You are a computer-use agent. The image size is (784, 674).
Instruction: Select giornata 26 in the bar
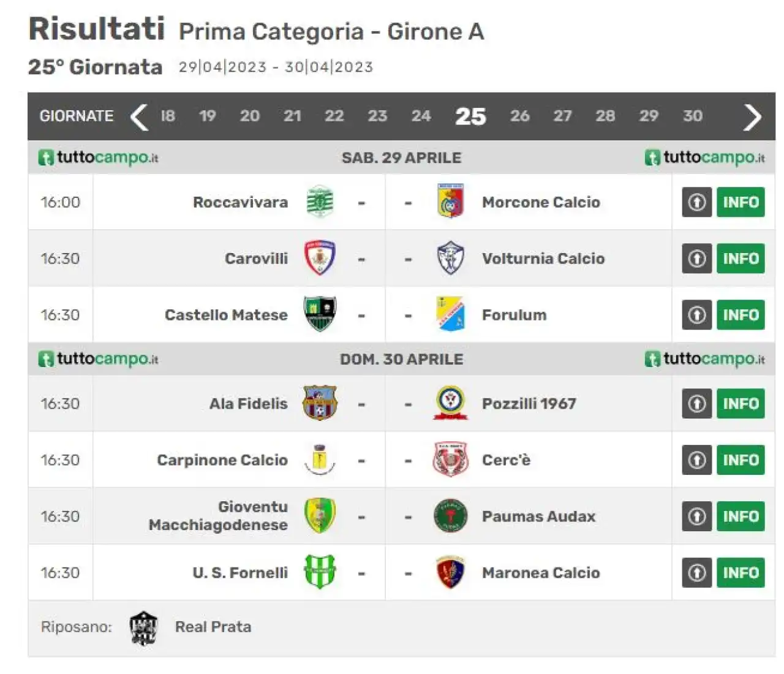pos(519,116)
